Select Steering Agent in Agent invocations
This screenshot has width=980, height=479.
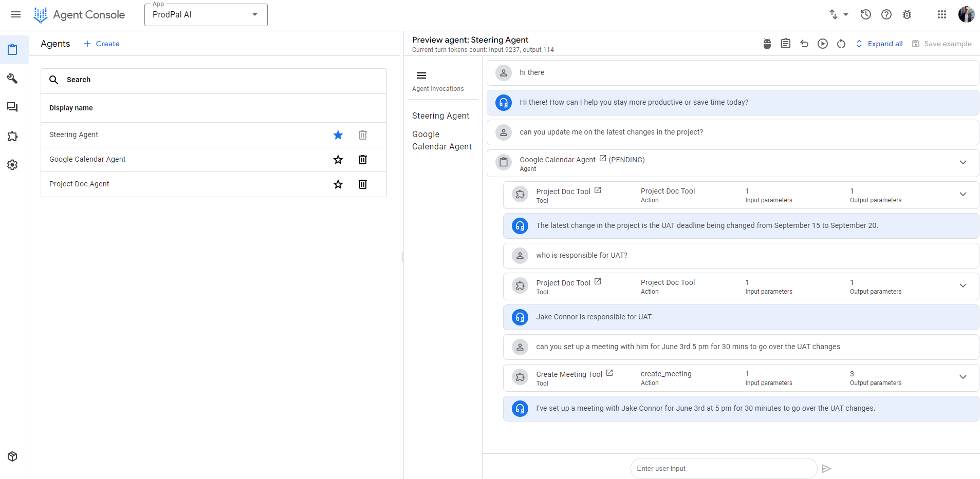coord(440,116)
